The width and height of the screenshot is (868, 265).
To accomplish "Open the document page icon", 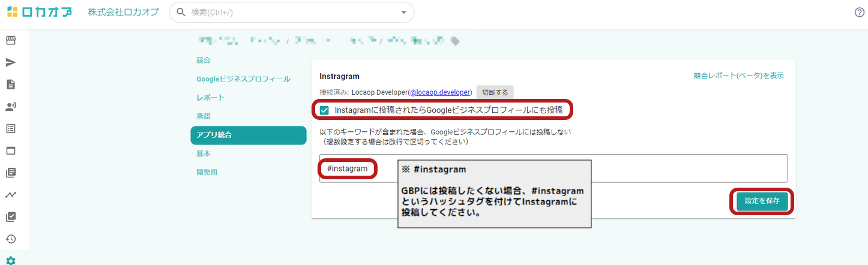I will pyautogui.click(x=11, y=85).
